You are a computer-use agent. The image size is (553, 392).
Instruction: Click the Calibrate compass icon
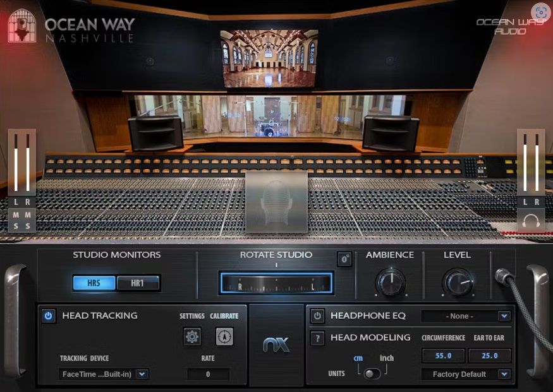pos(224,336)
